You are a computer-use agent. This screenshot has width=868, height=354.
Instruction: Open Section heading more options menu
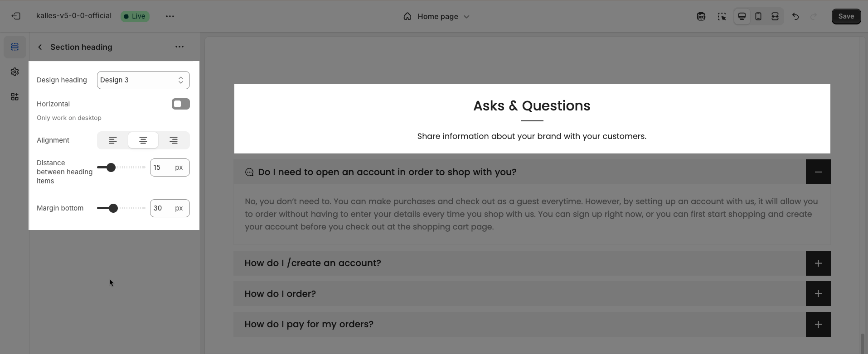pyautogui.click(x=179, y=47)
